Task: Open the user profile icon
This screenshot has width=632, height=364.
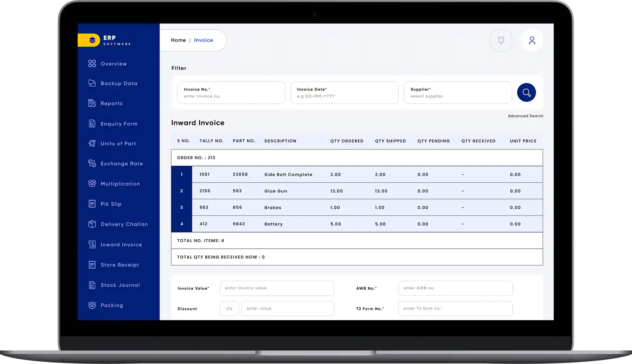Action: tap(532, 40)
